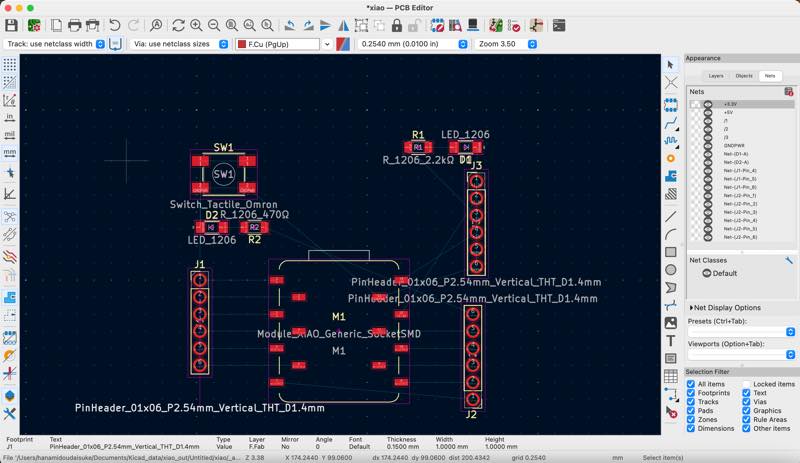Toggle visibility of the Default net class
Viewport: 800px width, 463px height.
coord(707,273)
